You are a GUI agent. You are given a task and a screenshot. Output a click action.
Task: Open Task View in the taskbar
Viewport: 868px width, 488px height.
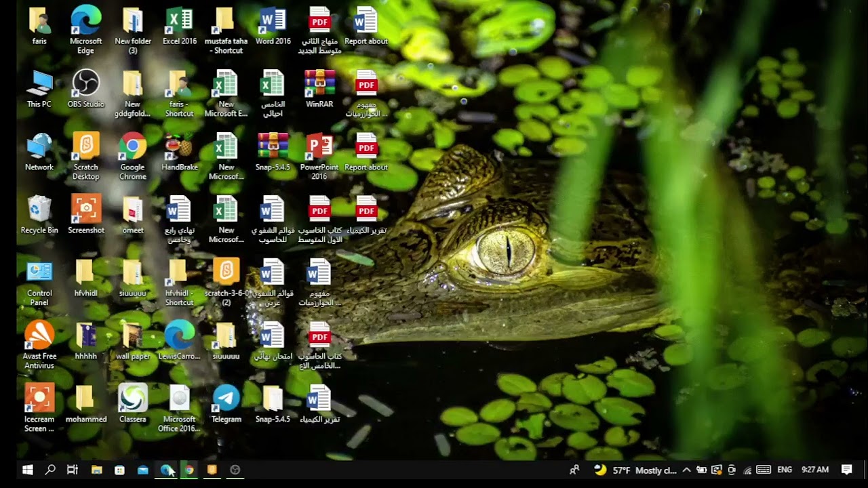coord(73,470)
